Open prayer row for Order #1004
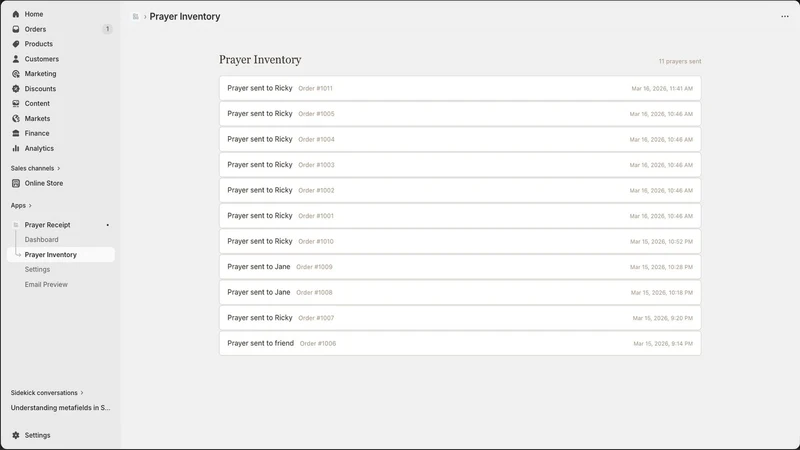This screenshot has width=800, height=450. click(x=460, y=139)
